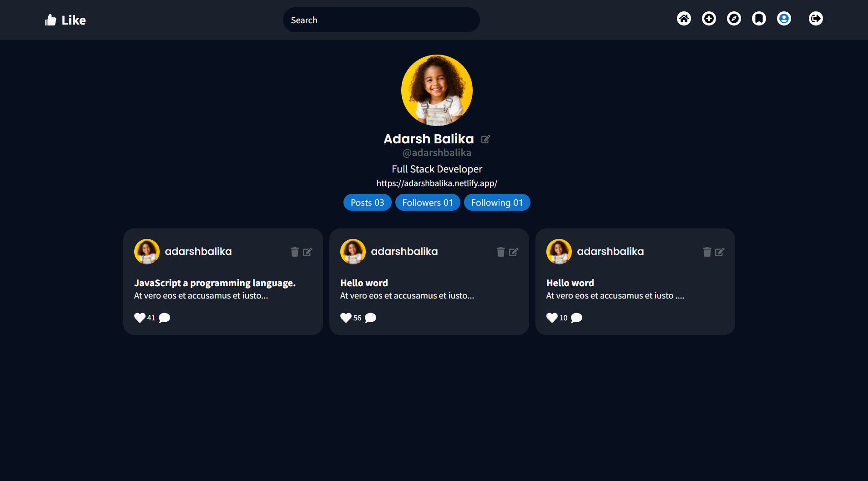Show the Followers 01 list

428,203
